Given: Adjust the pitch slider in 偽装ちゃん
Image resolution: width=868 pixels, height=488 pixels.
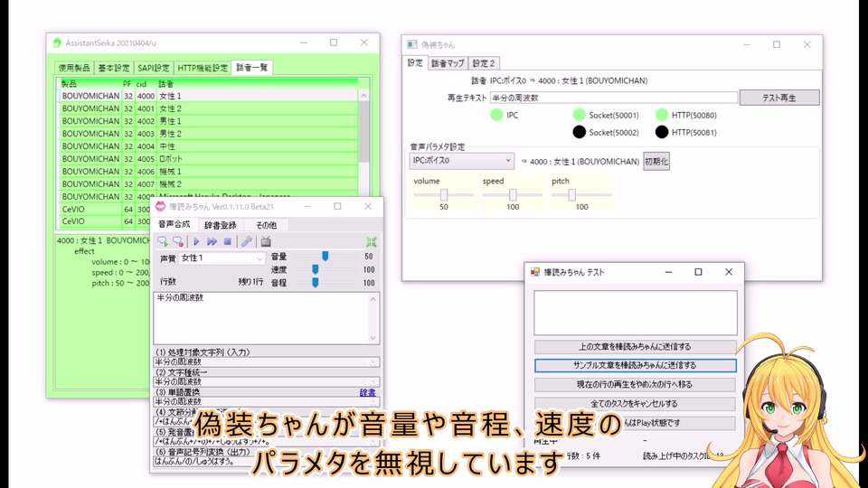Looking at the screenshot, I should [571, 195].
